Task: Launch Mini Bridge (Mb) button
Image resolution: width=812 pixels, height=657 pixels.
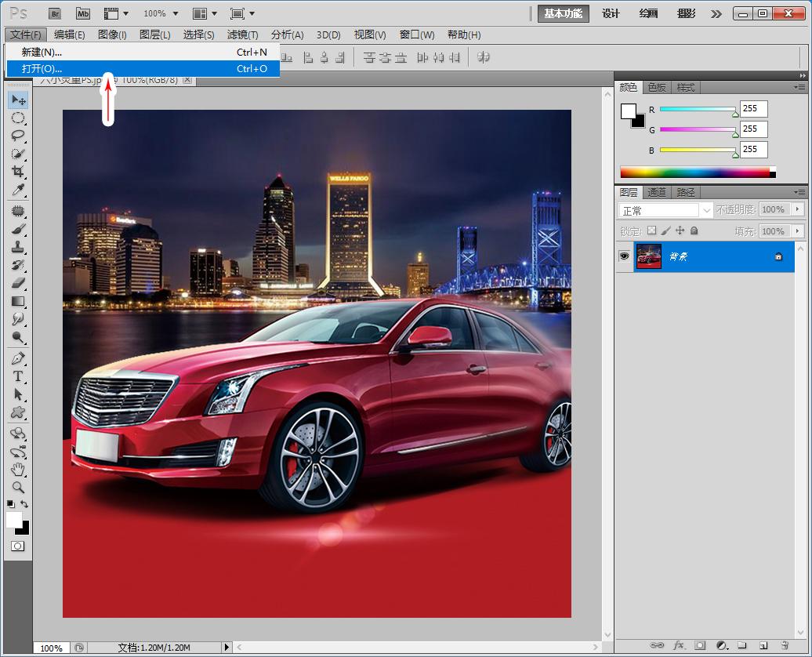Action: [x=83, y=13]
